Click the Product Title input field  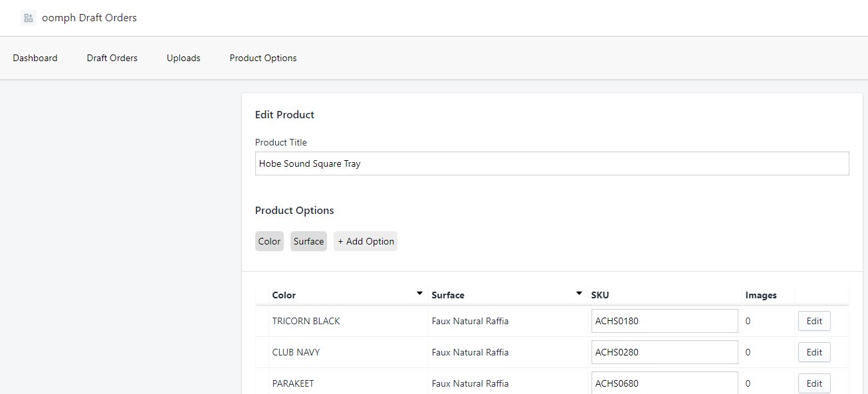coord(552,163)
